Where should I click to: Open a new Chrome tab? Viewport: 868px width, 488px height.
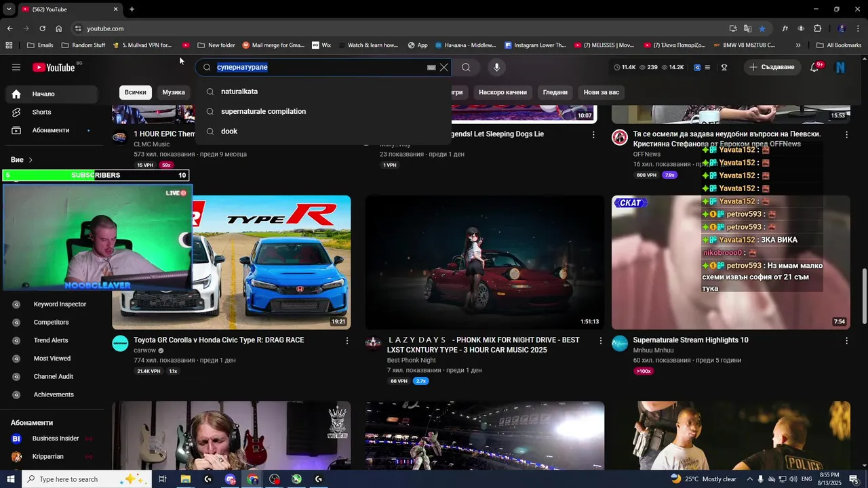[132, 9]
